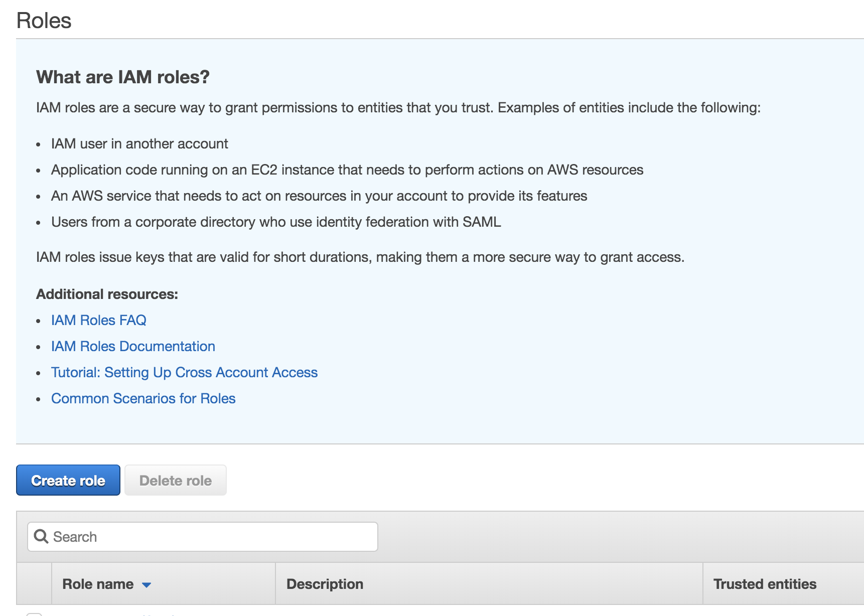Click the magnifier icon in Search box
The image size is (864, 616).
coord(41,536)
